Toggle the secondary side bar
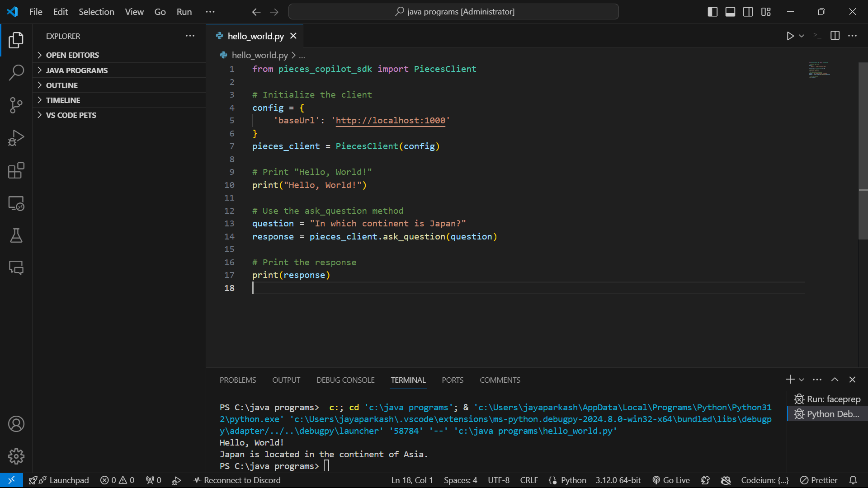This screenshot has height=488, width=868. [748, 12]
